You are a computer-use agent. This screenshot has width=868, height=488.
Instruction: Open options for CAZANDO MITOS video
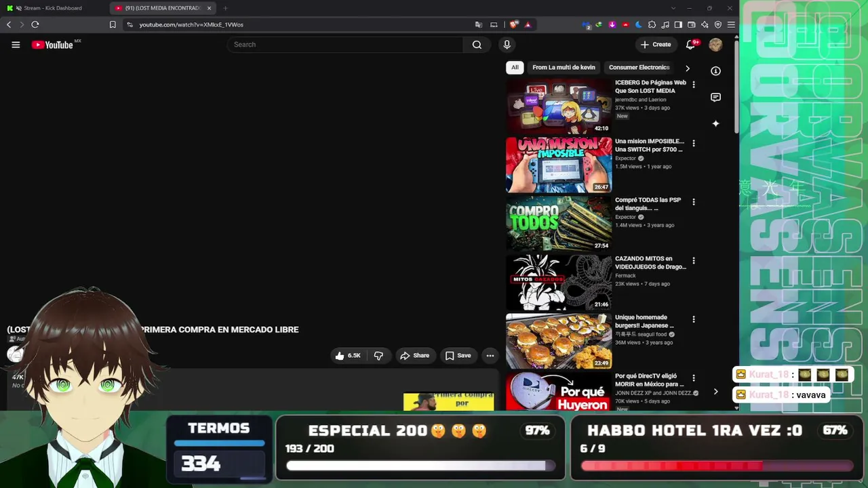coord(693,260)
